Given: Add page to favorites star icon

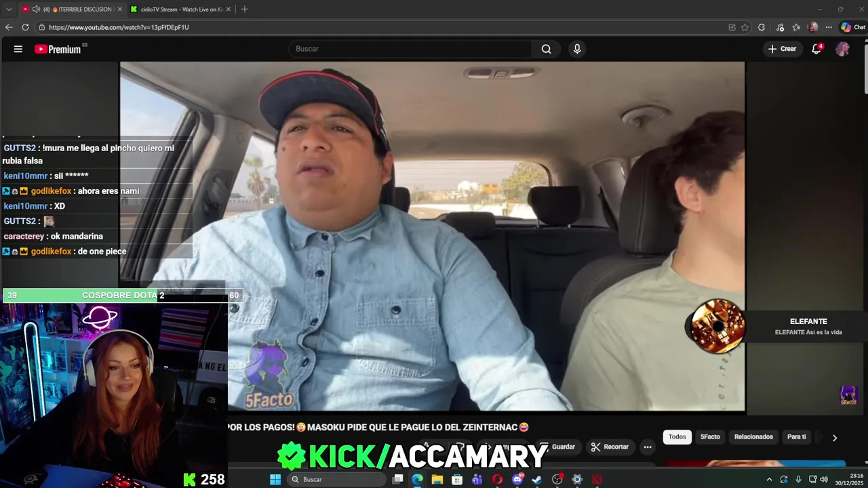Looking at the screenshot, I should point(745,27).
